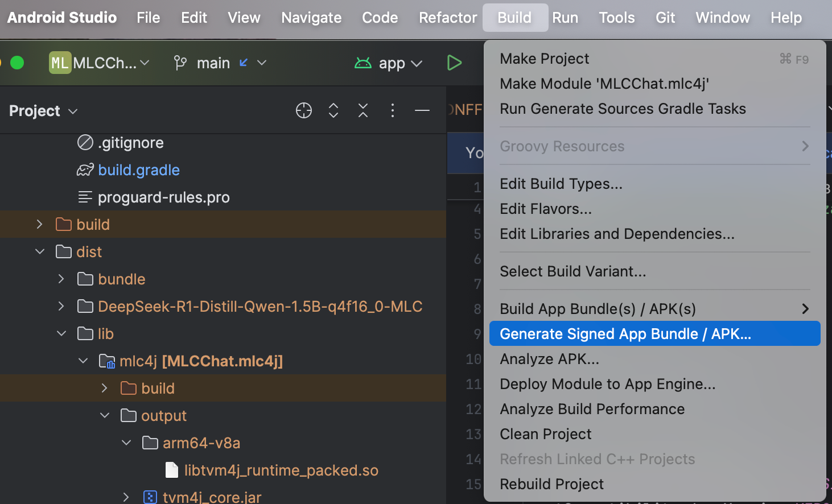
Task: Collapse the output folder
Action: [104, 415]
